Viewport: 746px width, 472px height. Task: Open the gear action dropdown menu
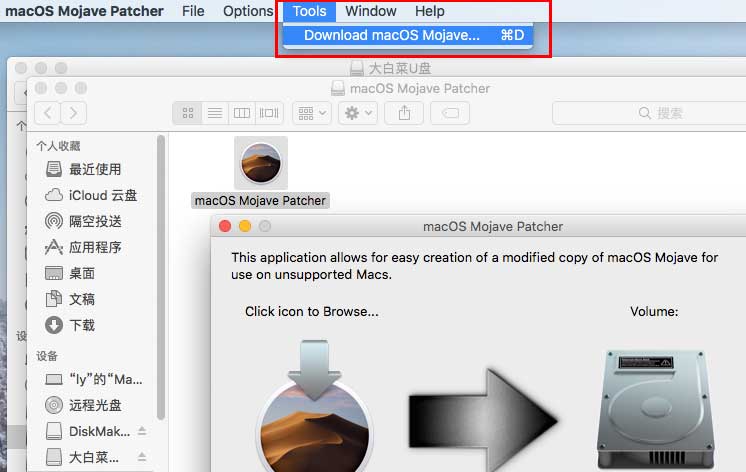(x=358, y=113)
